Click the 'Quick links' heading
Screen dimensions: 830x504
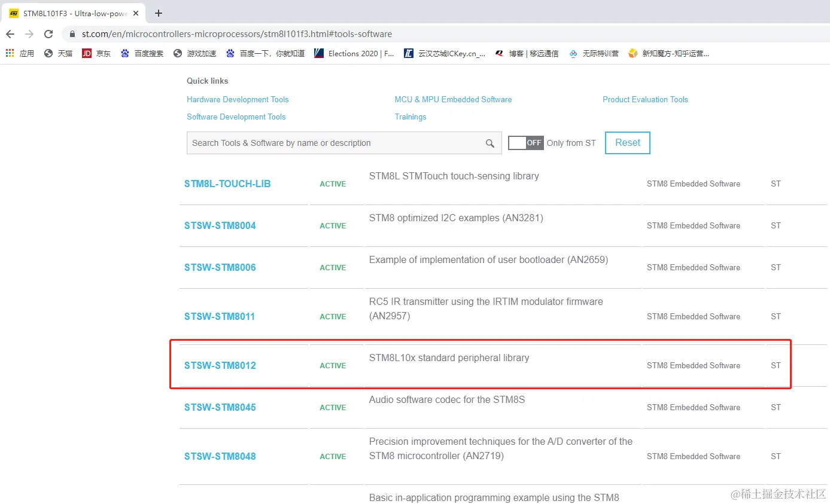click(208, 81)
